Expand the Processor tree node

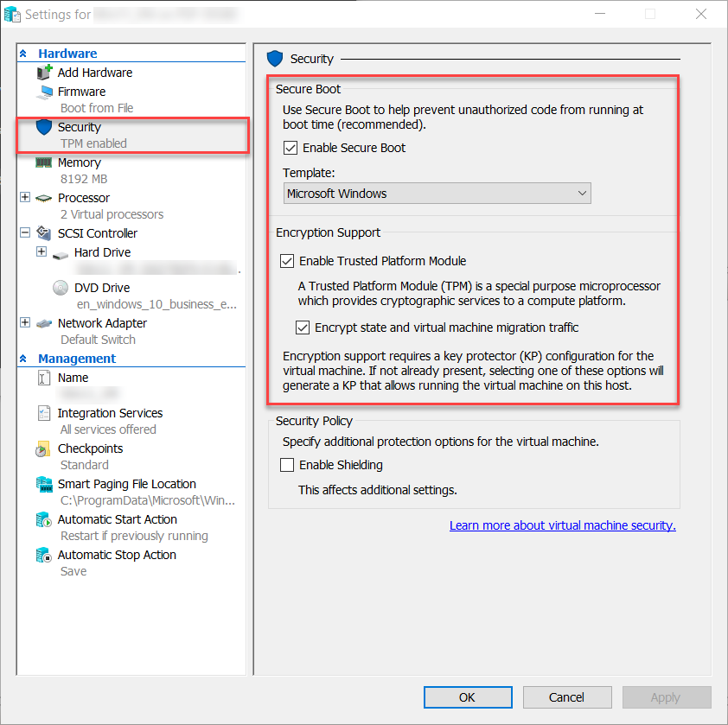coord(25,198)
